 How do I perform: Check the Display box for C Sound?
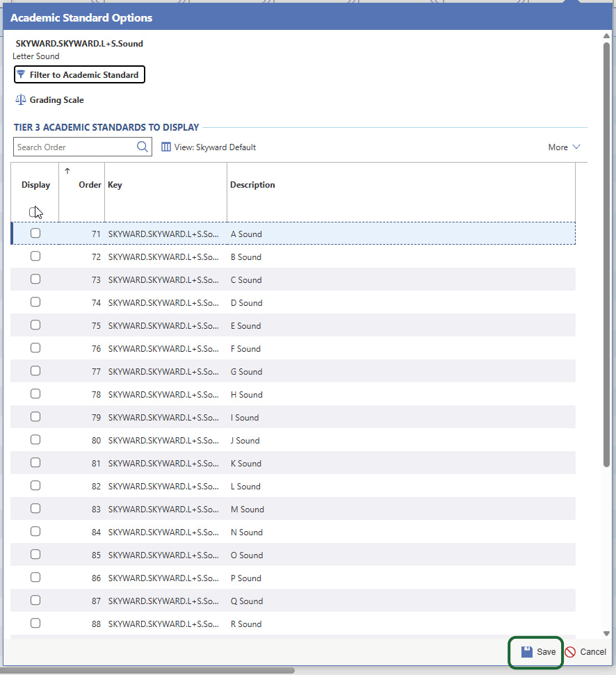click(35, 279)
